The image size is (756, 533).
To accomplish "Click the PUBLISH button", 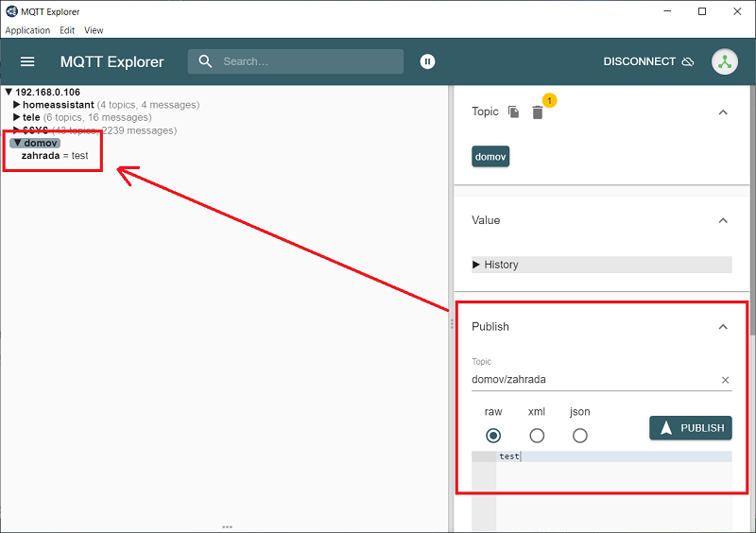I will pos(691,428).
